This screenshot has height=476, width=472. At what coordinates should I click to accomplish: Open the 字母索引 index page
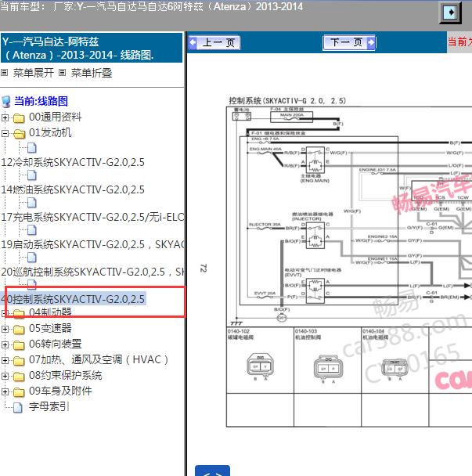point(49,407)
